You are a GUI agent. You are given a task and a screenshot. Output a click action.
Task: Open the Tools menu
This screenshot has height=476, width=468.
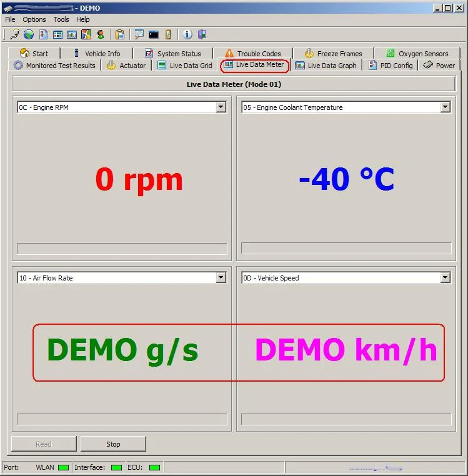[61, 19]
